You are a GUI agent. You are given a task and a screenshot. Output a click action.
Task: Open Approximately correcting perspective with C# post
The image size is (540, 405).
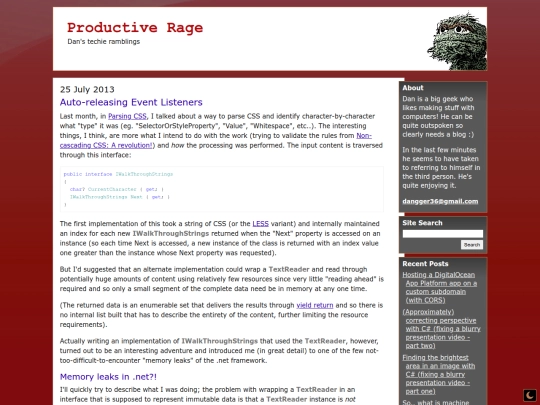[x=442, y=329]
